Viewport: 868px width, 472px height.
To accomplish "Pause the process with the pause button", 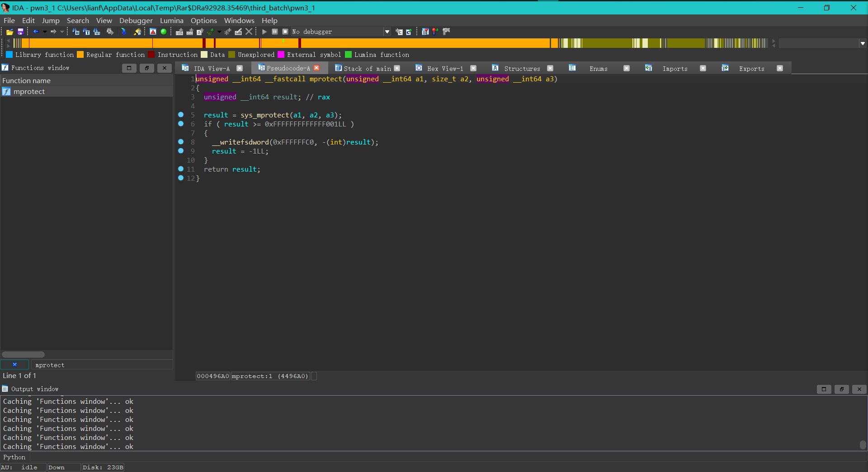I will (x=275, y=32).
